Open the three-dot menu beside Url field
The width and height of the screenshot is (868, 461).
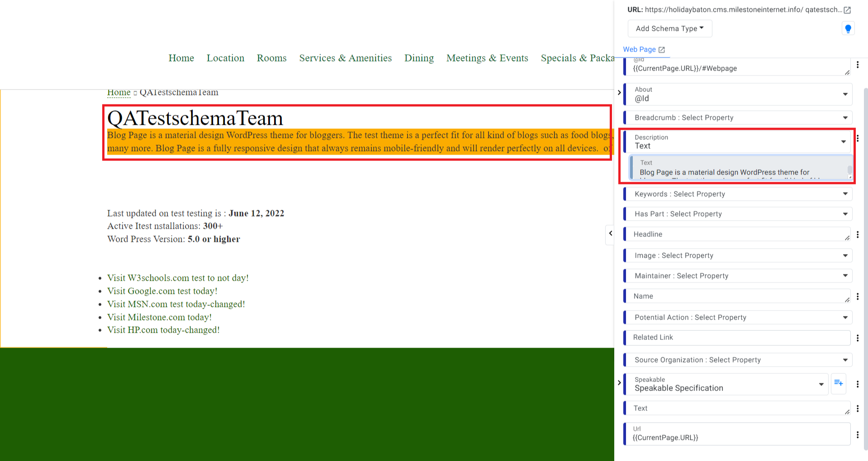click(x=858, y=435)
